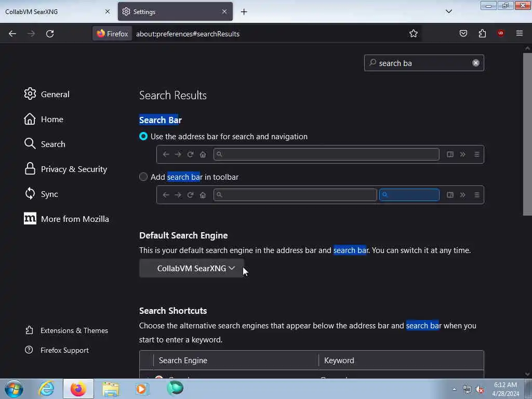Click the Firefox identity badge in address bar

coord(112,34)
